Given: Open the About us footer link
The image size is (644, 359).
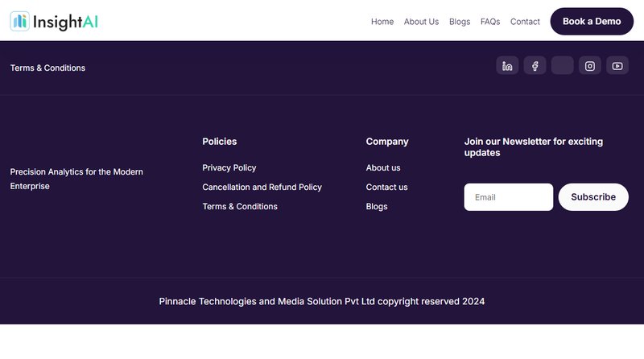Looking at the screenshot, I should [383, 168].
